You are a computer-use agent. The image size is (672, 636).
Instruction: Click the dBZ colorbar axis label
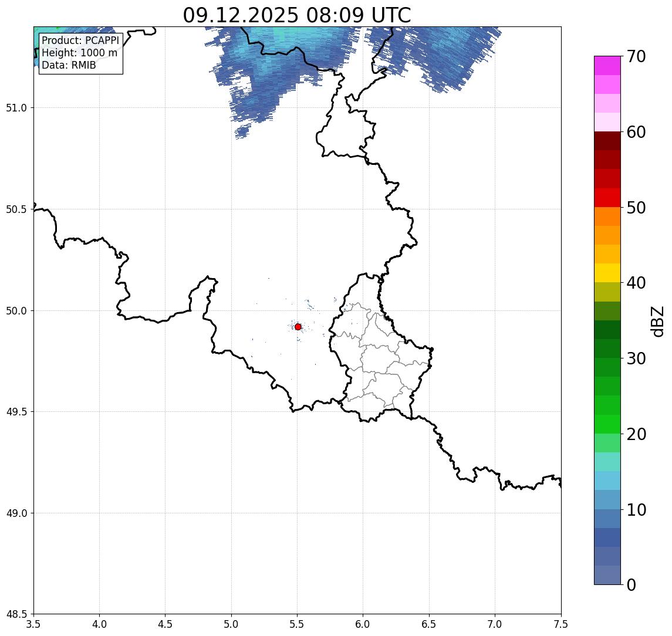(657, 322)
